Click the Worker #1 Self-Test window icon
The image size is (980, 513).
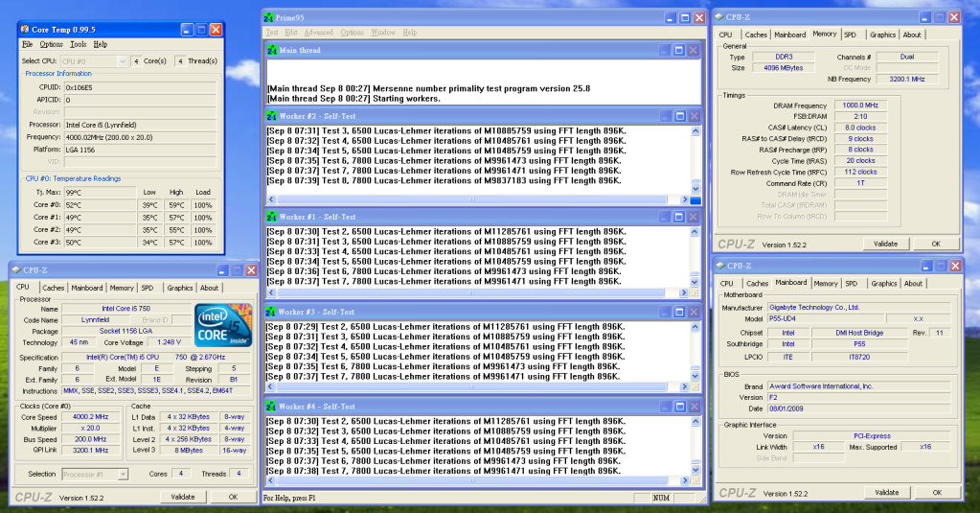click(272, 217)
